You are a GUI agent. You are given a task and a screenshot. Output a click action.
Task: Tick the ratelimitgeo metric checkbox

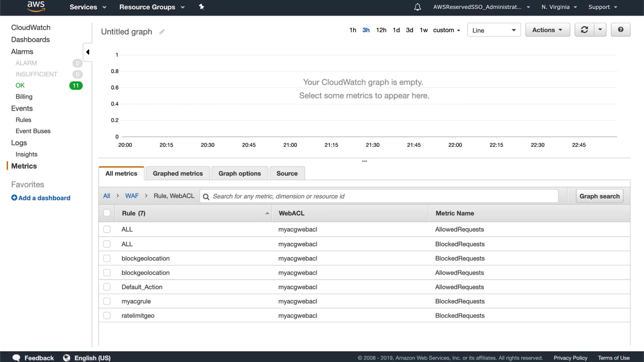click(107, 316)
